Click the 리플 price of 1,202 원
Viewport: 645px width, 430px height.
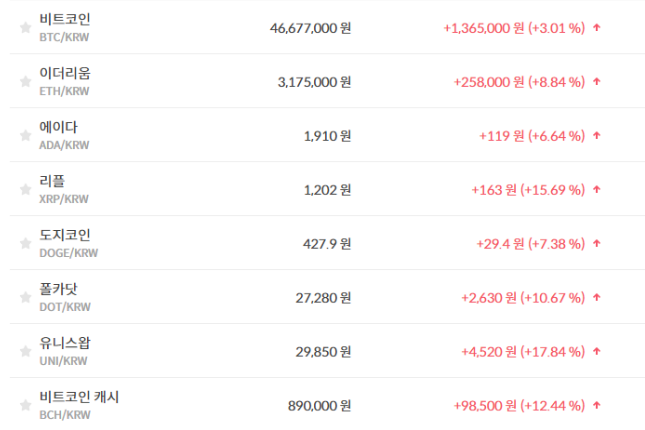pos(327,189)
